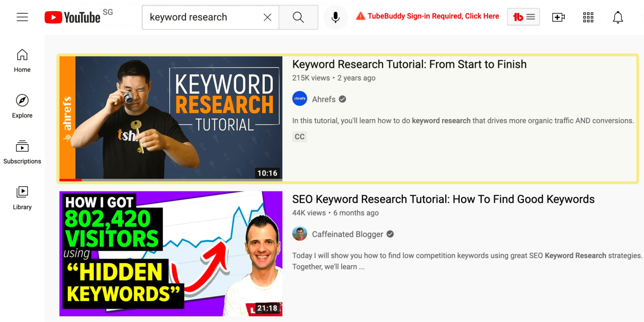Open Explore in the sidebar
Image resolution: width=644 pixels, height=322 pixels.
[x=22, y=106]
